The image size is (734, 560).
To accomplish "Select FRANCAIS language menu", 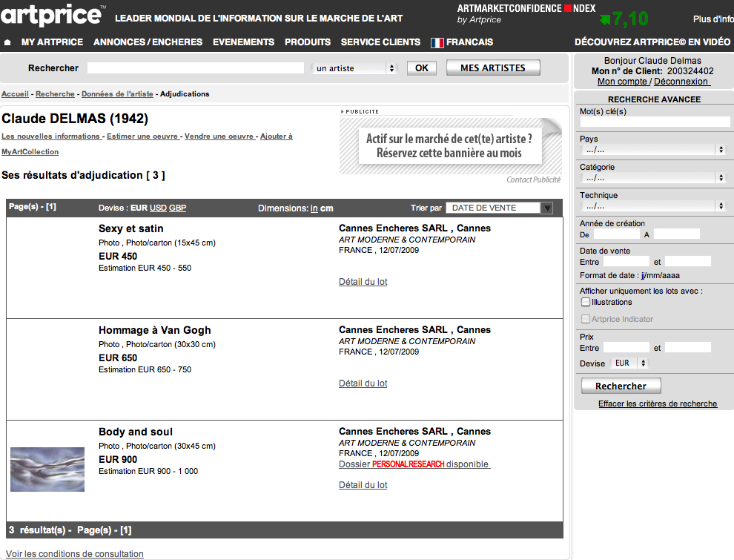I will 469,42.
